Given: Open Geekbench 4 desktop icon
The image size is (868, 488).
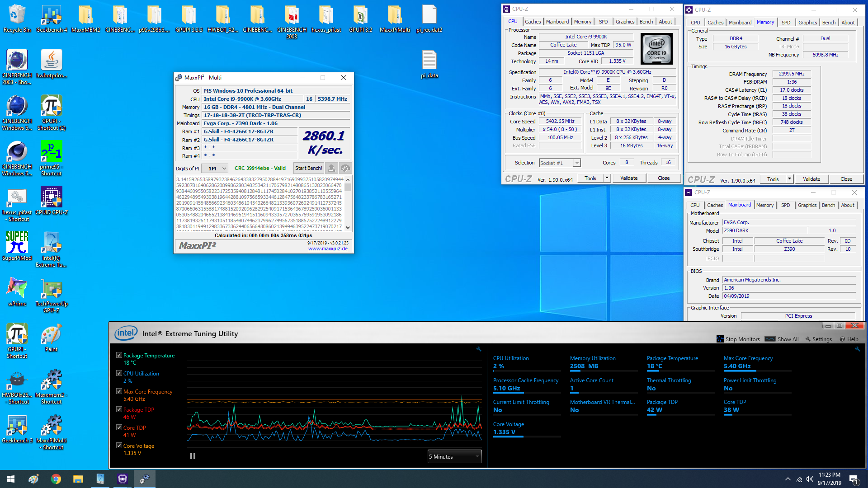Looking at the screenshot, I should tap(52, 19).
